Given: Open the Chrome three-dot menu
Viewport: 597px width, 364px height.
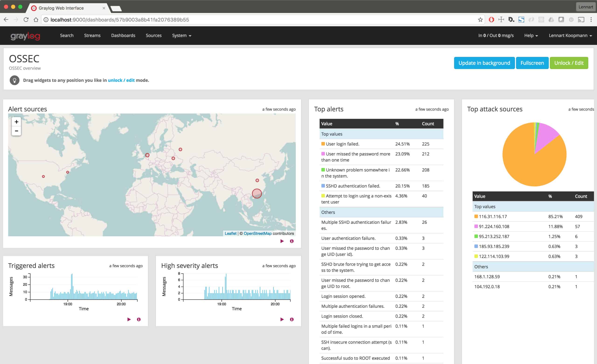Looking at the screenshot, I should pos(591,20).
